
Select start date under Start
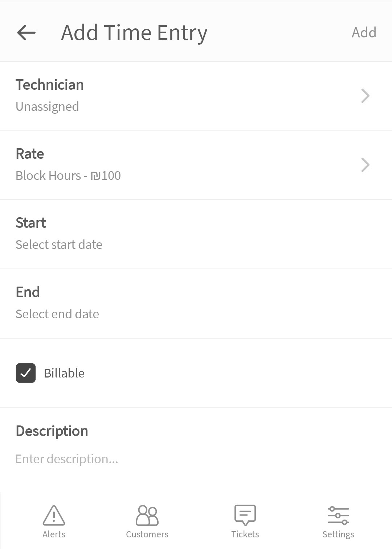pos(196,234)
